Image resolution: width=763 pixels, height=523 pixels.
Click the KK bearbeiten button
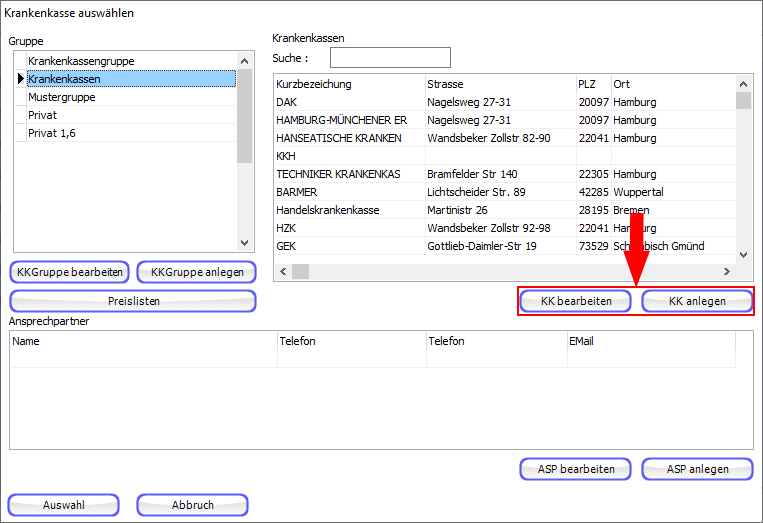pos(575,301)
